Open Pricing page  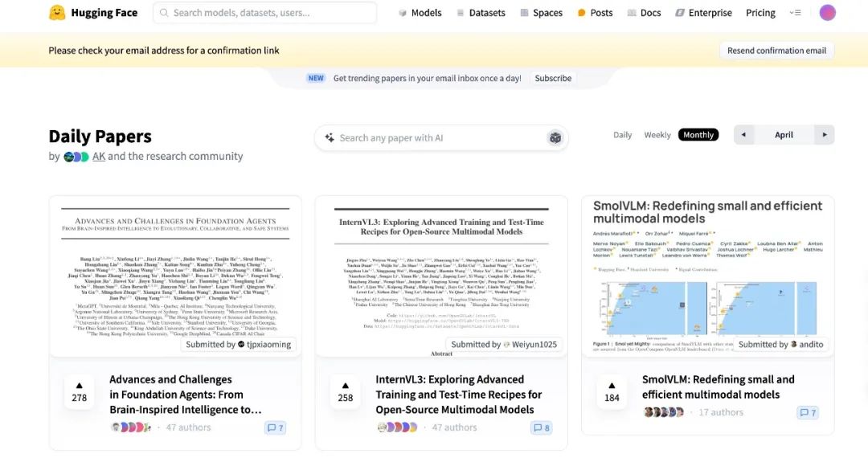pos(760,13)
